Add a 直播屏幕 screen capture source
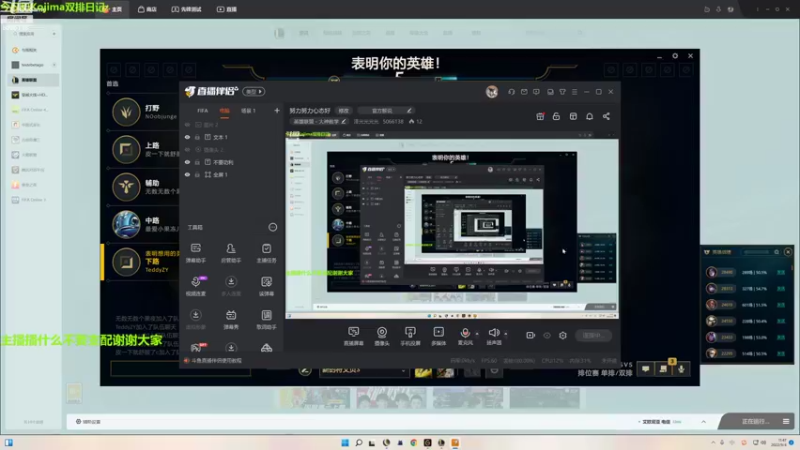Viewport: 800px width, 450px height. tap(354, 336)
